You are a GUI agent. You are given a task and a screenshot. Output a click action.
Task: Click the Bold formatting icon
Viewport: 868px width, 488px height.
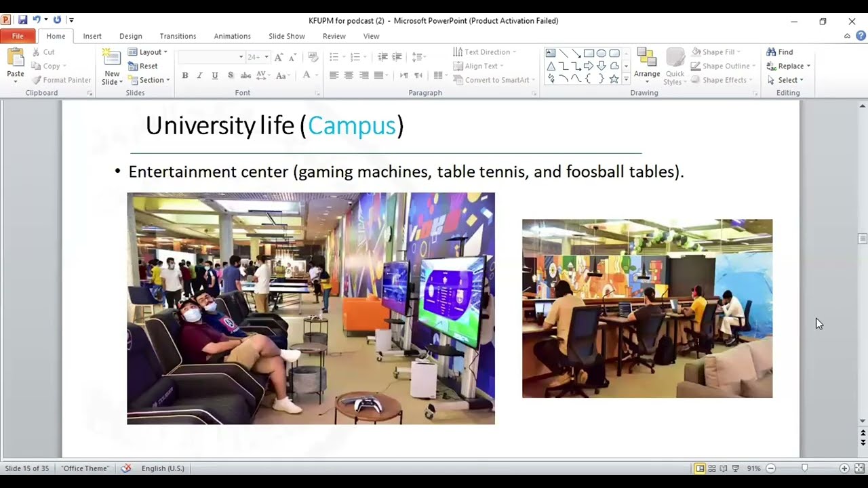[184, 75]
